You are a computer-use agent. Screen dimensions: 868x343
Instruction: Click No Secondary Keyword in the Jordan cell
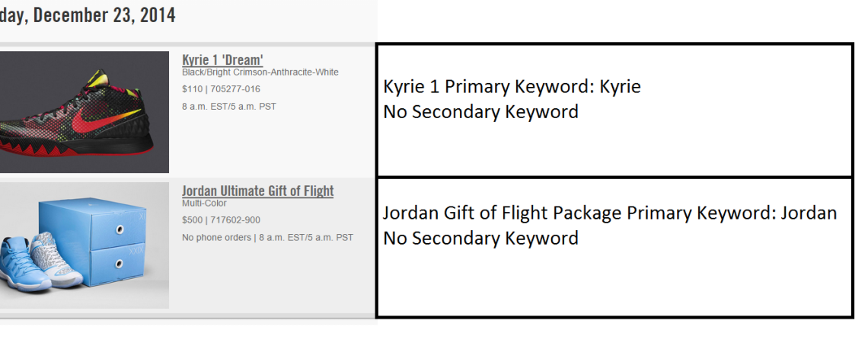pos(480,239)
